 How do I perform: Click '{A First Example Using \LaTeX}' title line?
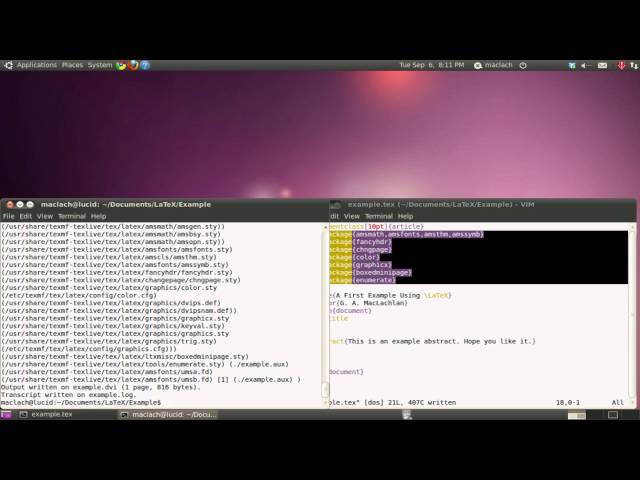(391, 295)
